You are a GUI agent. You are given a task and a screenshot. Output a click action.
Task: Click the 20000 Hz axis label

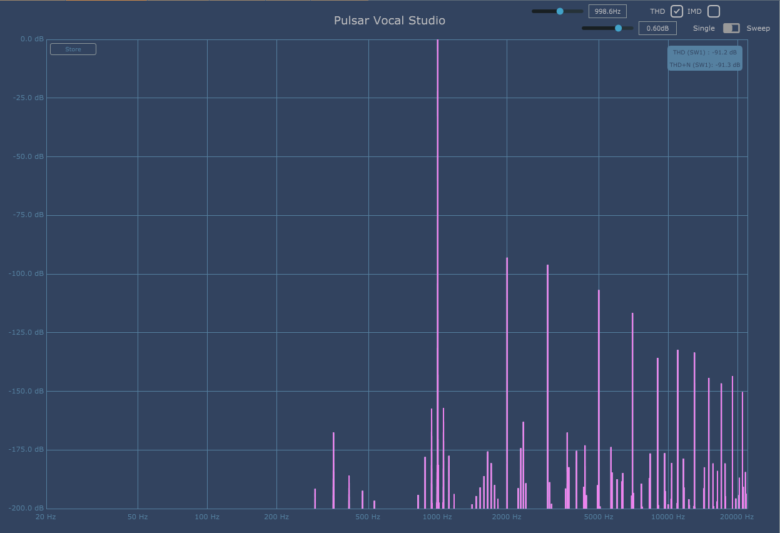(x=737, y=517)
